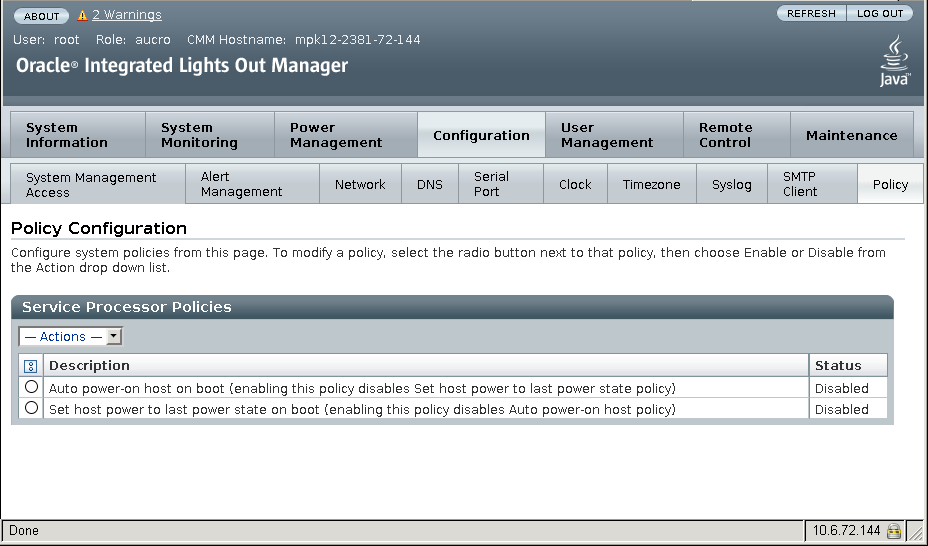The width and height of the screenshot is (928, 546).
Task: Click the Status column header
Action: pyautogui.click(x=848, y=366)
